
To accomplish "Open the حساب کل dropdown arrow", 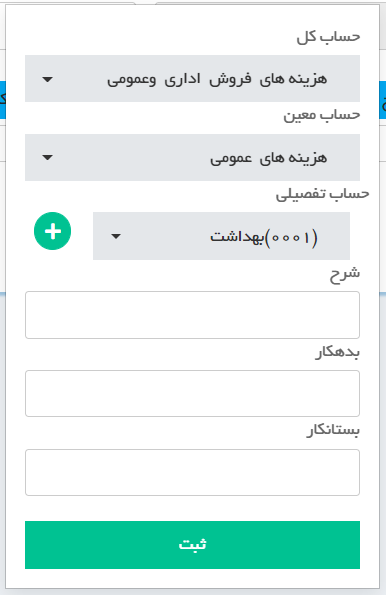I will pyautogui.click(x=47, y=79).
